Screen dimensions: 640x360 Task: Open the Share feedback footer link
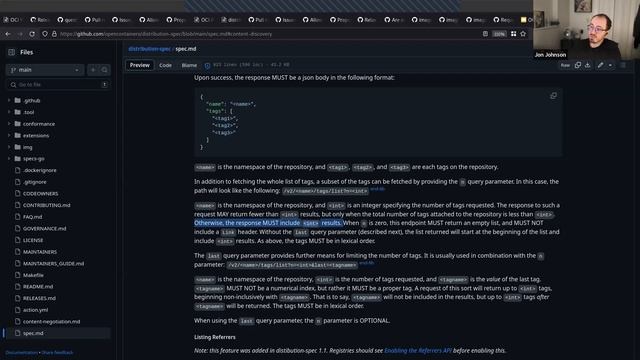click(x=58, y=353)
